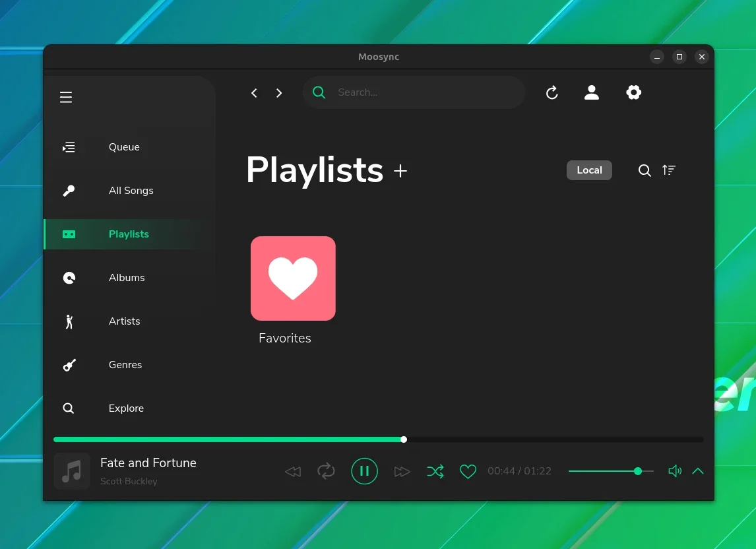Click the Explore magnifier icon
The image size is (756, 549).
69,408
